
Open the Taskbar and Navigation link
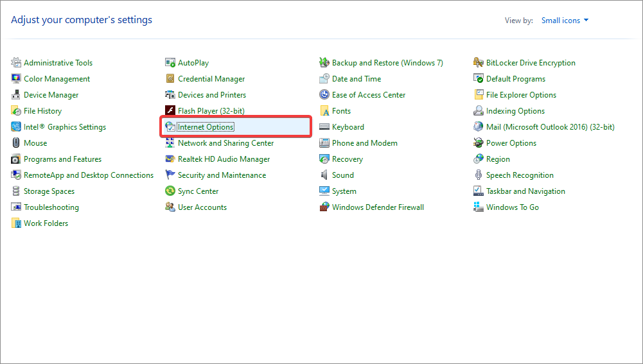click(525, 191)
